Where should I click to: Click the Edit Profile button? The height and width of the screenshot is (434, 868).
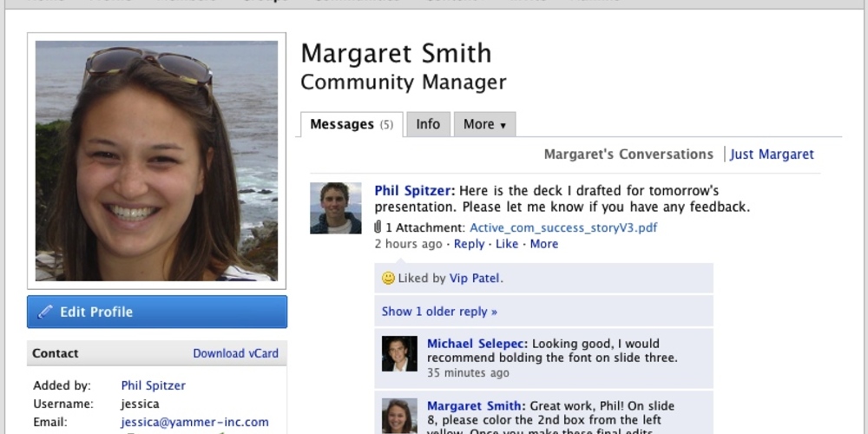pos(157,312)
